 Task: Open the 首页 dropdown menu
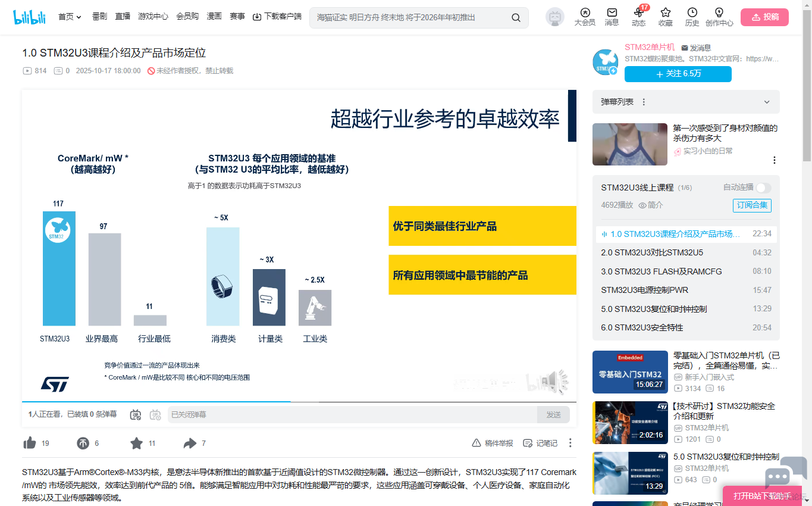click(70, 17)
